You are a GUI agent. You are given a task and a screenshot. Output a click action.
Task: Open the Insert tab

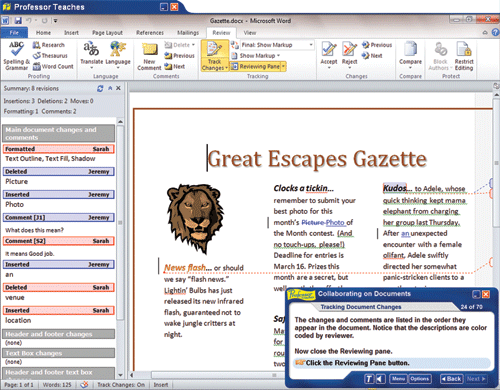(x=71, y=33)
